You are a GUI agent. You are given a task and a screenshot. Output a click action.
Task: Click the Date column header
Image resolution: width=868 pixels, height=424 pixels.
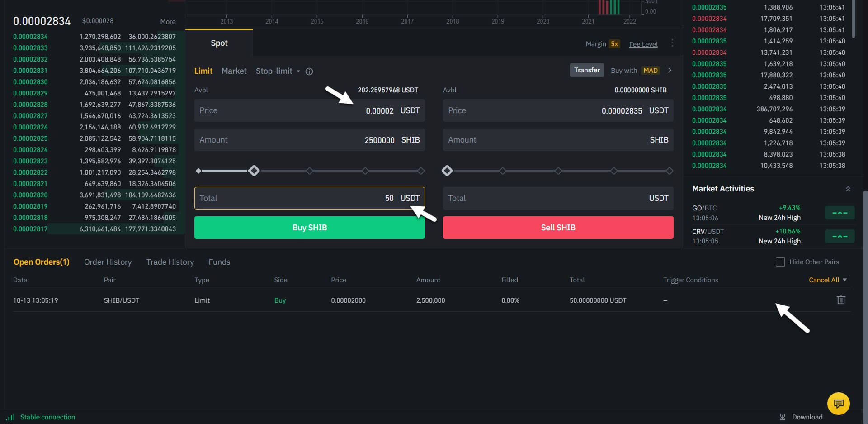(20, 280)
